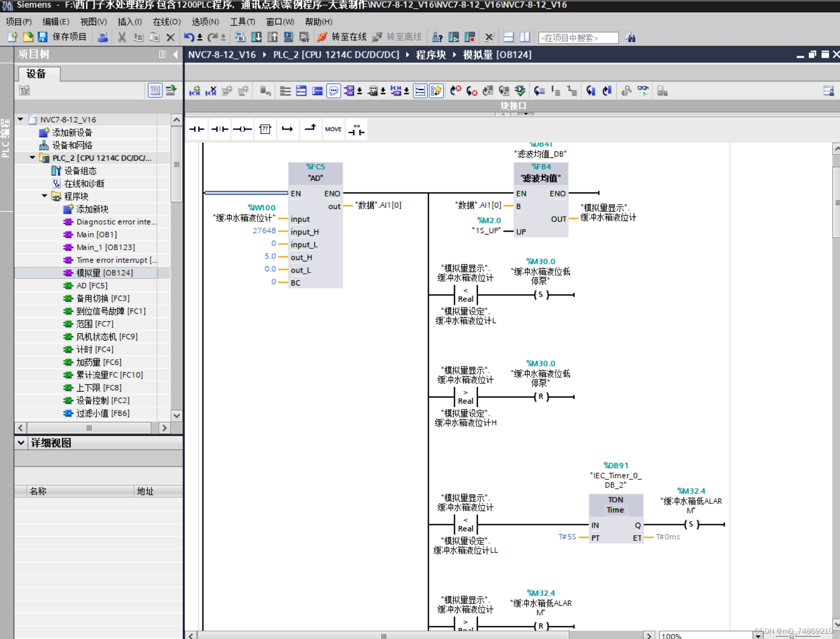The width and height of the screenshot is (840, 639).
Task: Insert a normally closed contact
Action: pyautogui.click(x=220, y=129)
